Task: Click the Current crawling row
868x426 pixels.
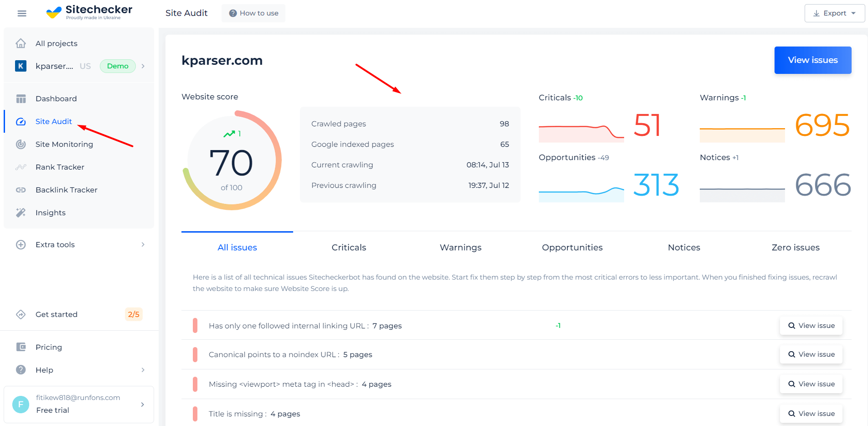Action: point(410,165)
